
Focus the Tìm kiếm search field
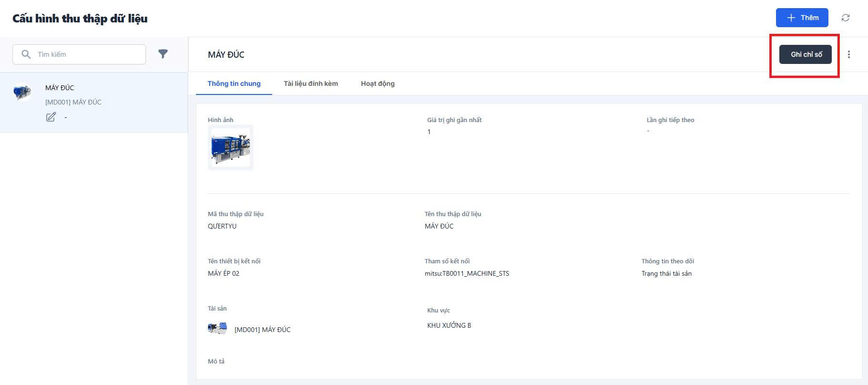pos(88,54)
